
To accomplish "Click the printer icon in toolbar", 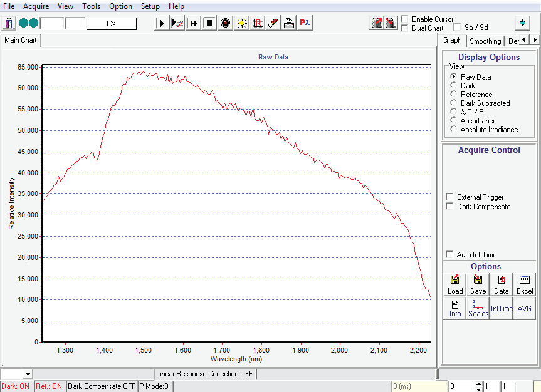I will click(x=288, y=23).
